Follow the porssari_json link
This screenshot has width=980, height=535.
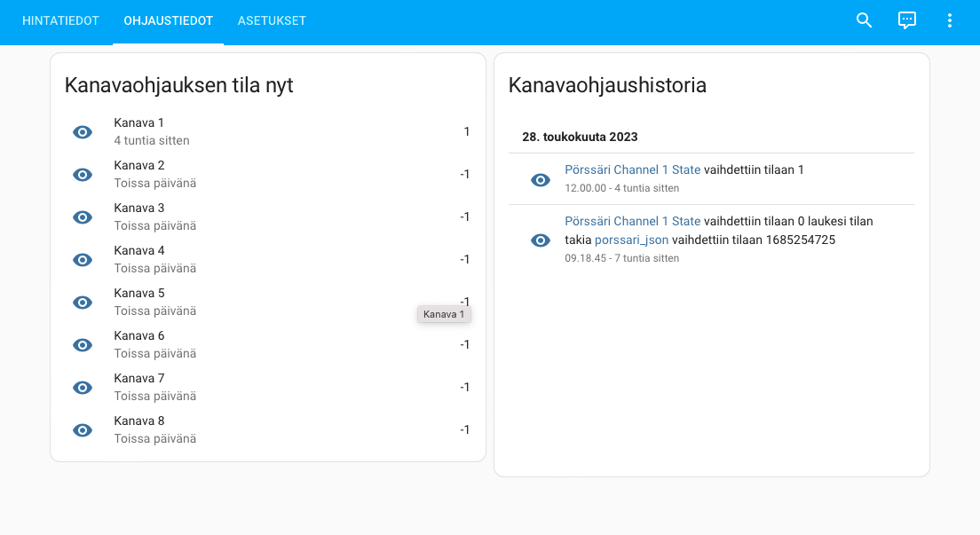click(631, 240)
